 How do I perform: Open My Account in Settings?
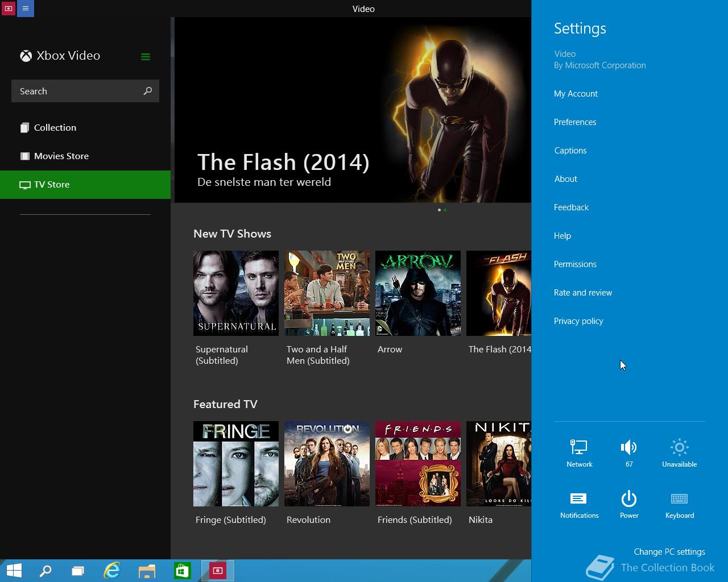coord(576,94)
